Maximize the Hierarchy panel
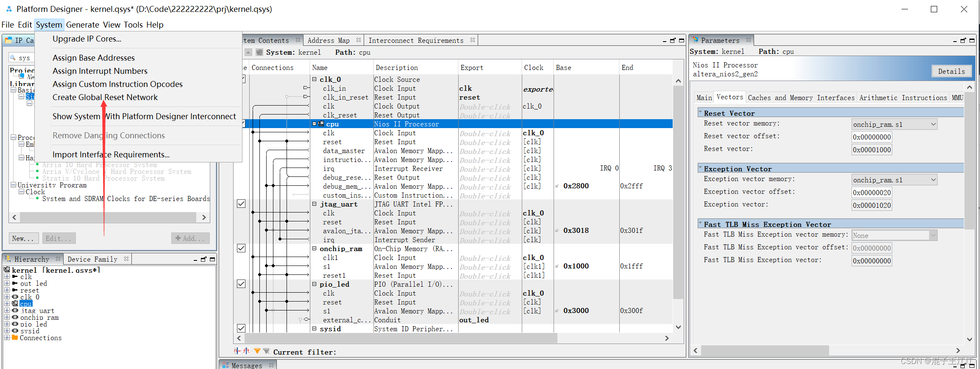This screenshot has width=980, height=369. pyautogui.click(x=212, y=259)
